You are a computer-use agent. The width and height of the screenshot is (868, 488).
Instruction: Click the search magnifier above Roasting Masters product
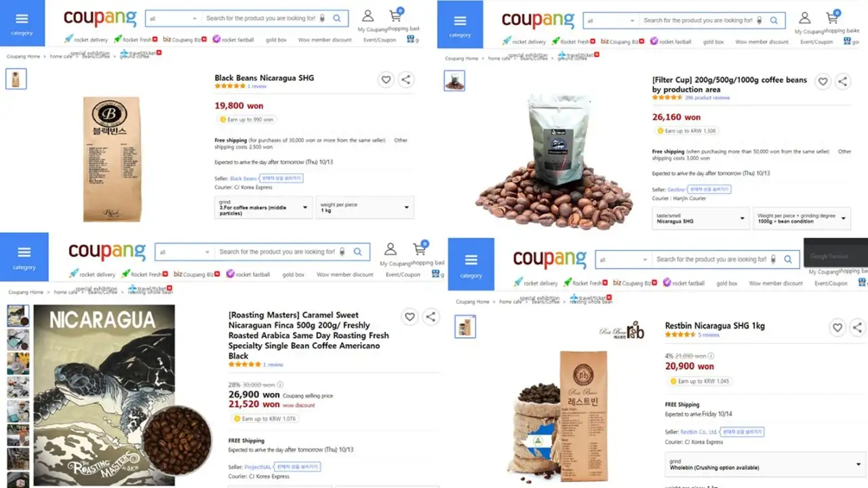357,252
